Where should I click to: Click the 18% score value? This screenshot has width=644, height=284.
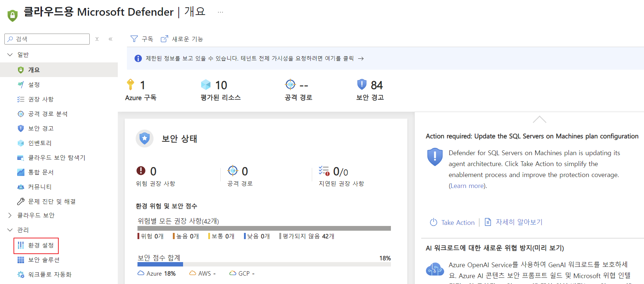[385, 258]
